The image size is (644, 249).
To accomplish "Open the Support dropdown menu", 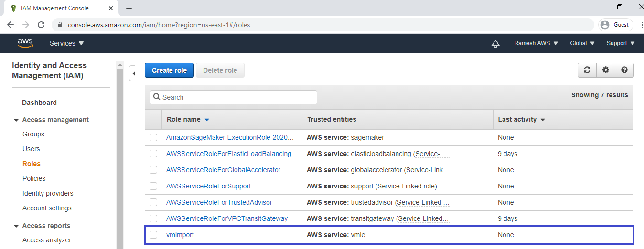I will tap(621, 43).
